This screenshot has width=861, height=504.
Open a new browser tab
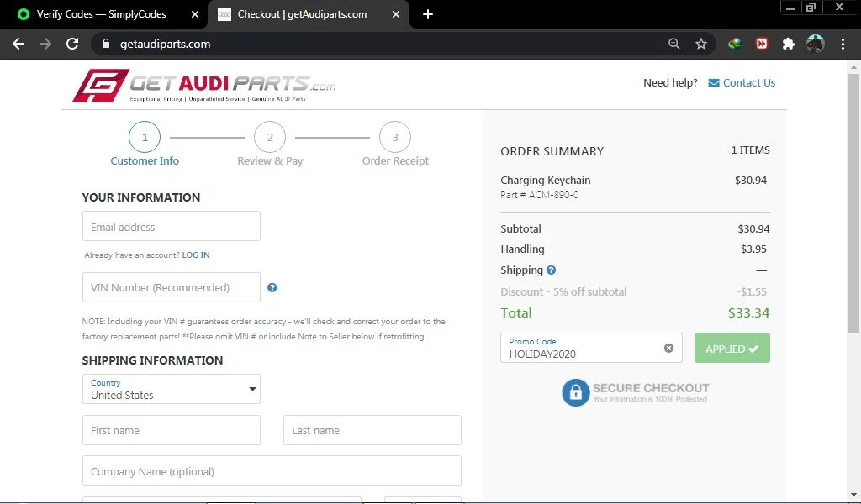pyautogui.click(x=428, y=14)
